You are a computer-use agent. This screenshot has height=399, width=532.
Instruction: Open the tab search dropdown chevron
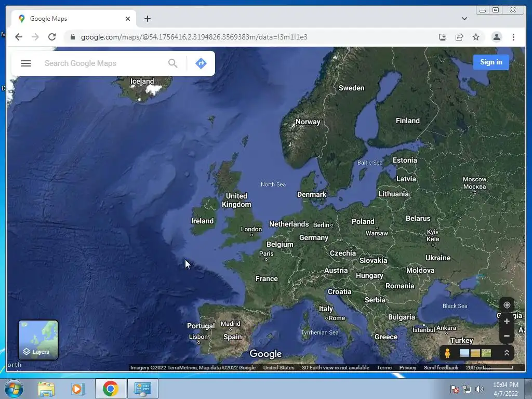tap(464, 19)
